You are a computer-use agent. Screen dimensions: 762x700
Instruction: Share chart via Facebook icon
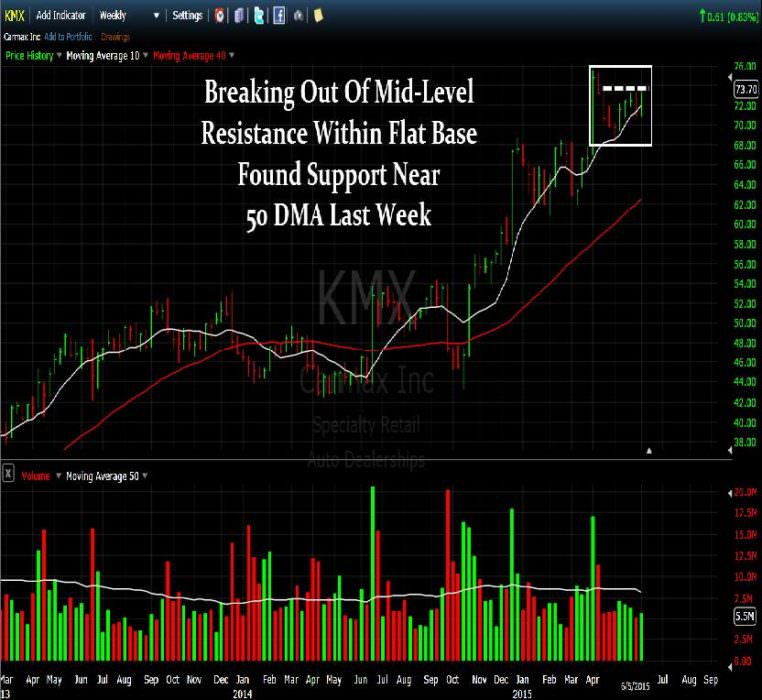point(279,16)
